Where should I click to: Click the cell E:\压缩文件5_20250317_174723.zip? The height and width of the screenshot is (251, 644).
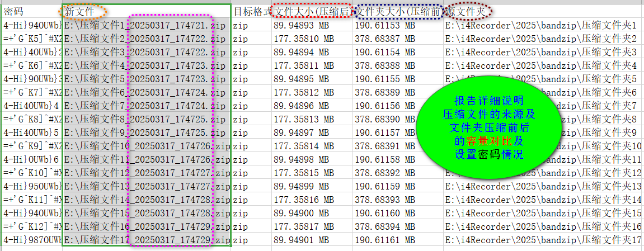[147, 79]
